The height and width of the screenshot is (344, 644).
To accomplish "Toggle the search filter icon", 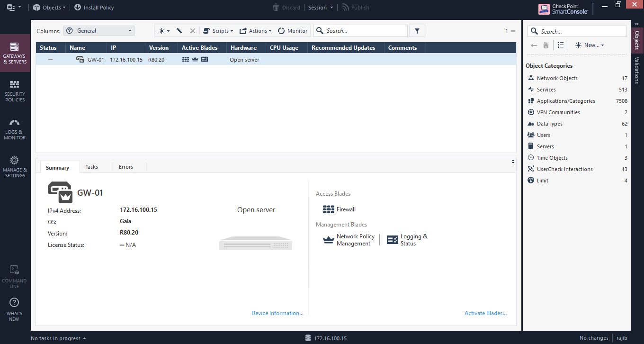I will click(417, 30).
